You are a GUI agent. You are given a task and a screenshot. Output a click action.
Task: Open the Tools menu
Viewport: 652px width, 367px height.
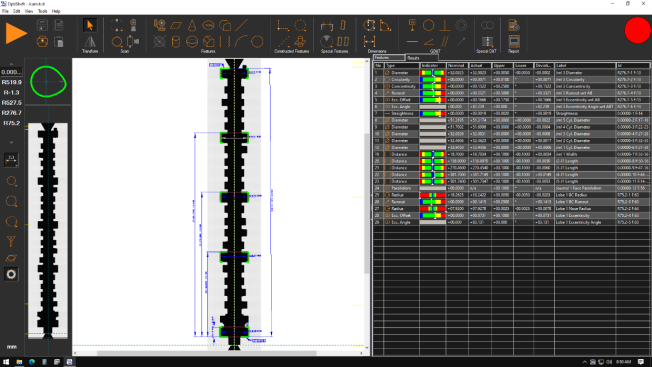(x=42, y=11)
